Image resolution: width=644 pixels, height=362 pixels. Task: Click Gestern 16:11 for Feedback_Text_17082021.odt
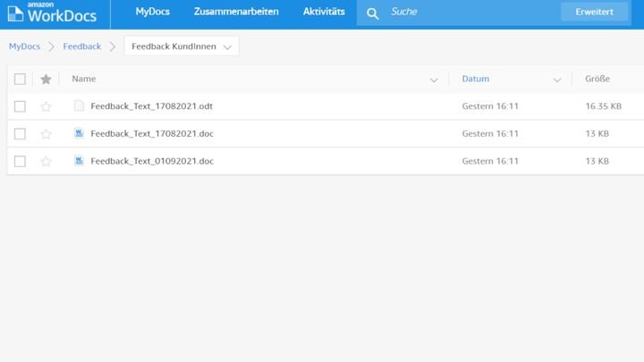(490, 106)
